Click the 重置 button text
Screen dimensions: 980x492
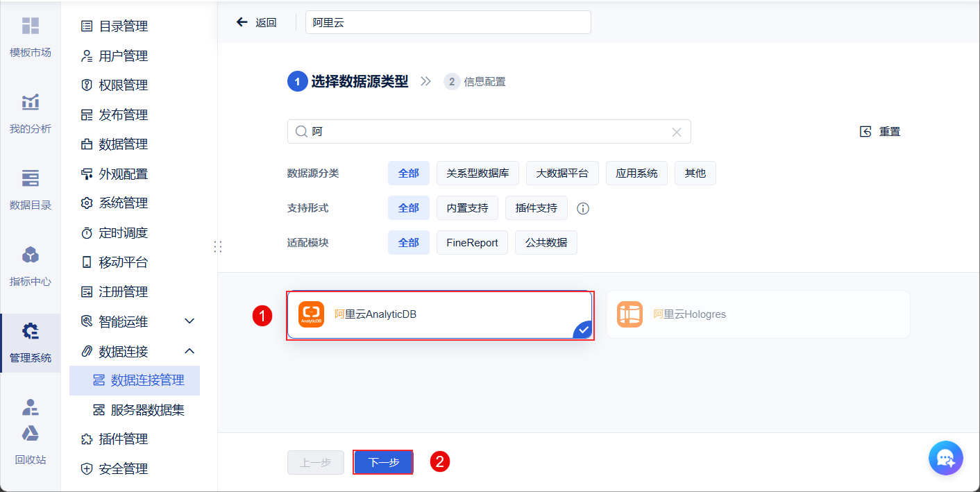(890, 131)
